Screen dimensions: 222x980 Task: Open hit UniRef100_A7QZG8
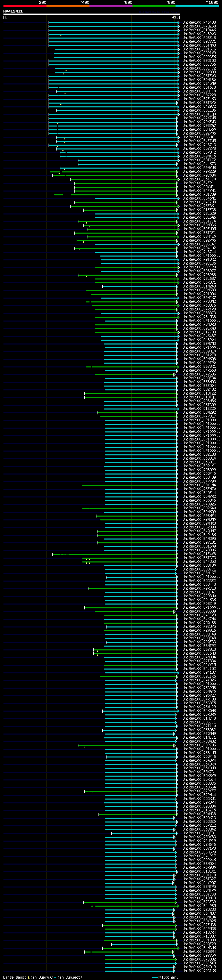click(x=199, y=26)
